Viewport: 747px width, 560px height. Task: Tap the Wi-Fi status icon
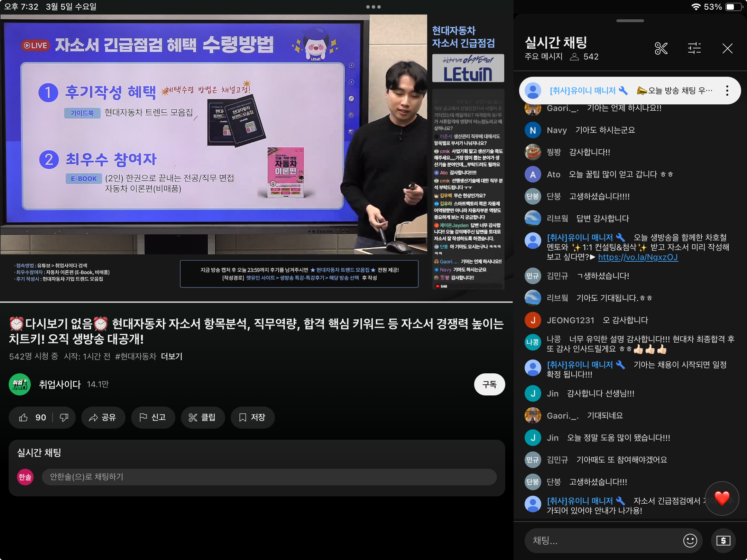pyautogui.click(x=695, y=7)
